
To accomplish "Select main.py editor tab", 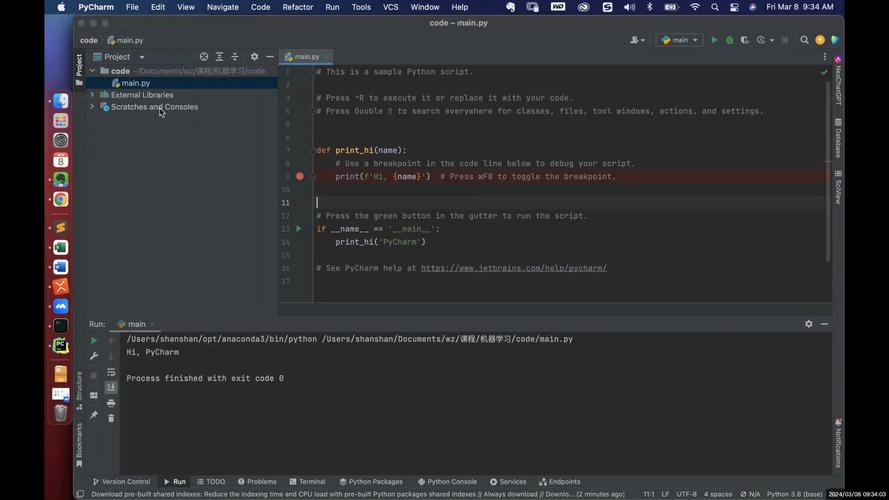I will coord(306,57).
